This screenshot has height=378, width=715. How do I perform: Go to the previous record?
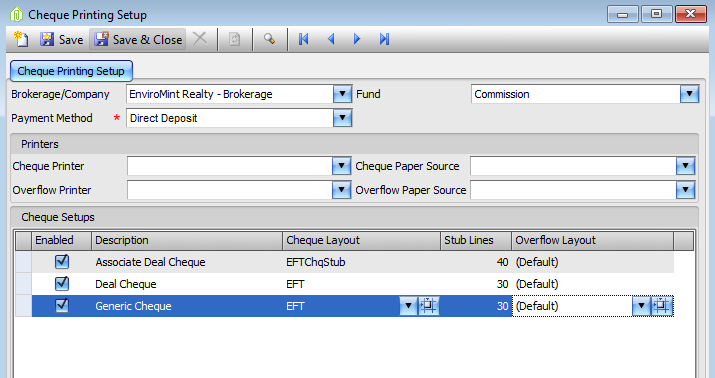coord(331,39)
